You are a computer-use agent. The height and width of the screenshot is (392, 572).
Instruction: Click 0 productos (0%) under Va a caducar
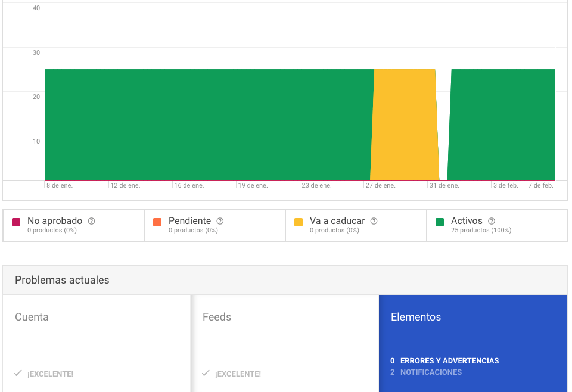click(x=334, y=231)
